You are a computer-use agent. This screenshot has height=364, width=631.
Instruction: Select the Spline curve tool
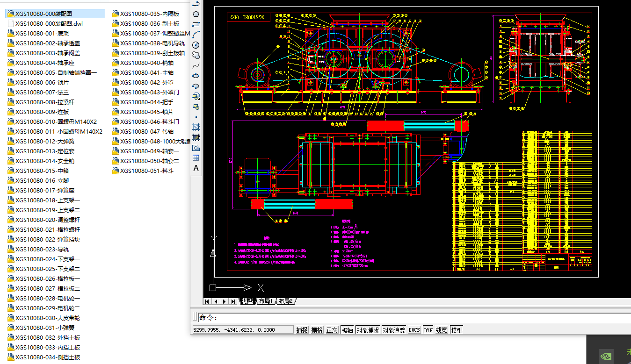196,65
